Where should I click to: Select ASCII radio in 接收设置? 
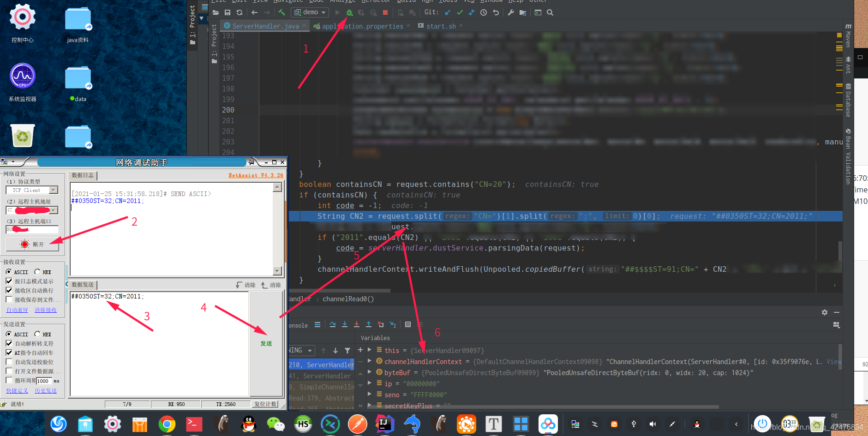click(8, 272)
